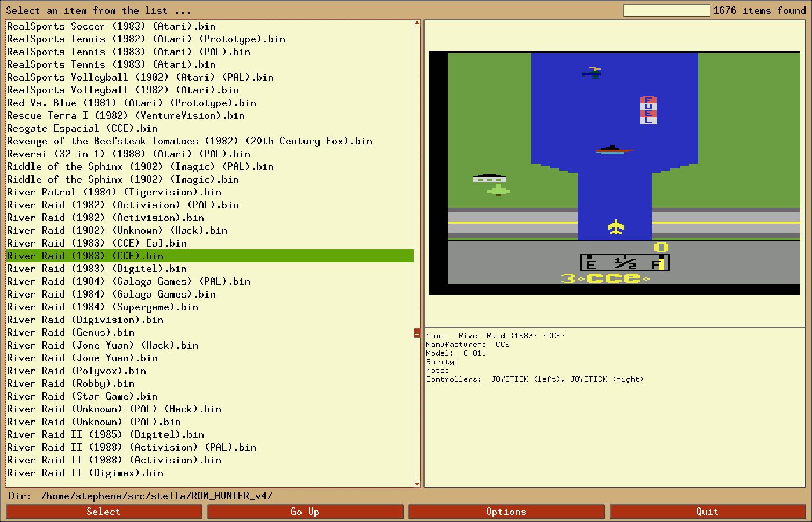The image size is (812, 522).
Task: Select River Raid (1982) (Activision).bin
Action: point(106,217)
